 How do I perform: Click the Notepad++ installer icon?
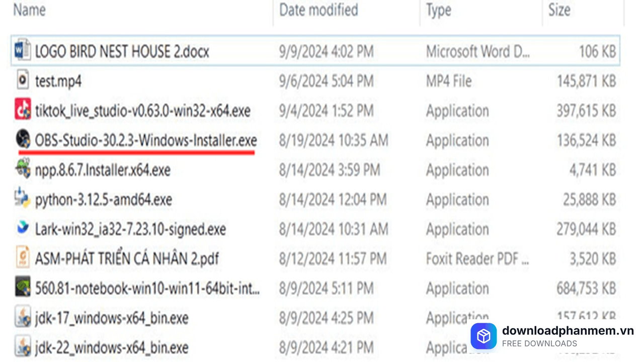[x=23, y=169]
